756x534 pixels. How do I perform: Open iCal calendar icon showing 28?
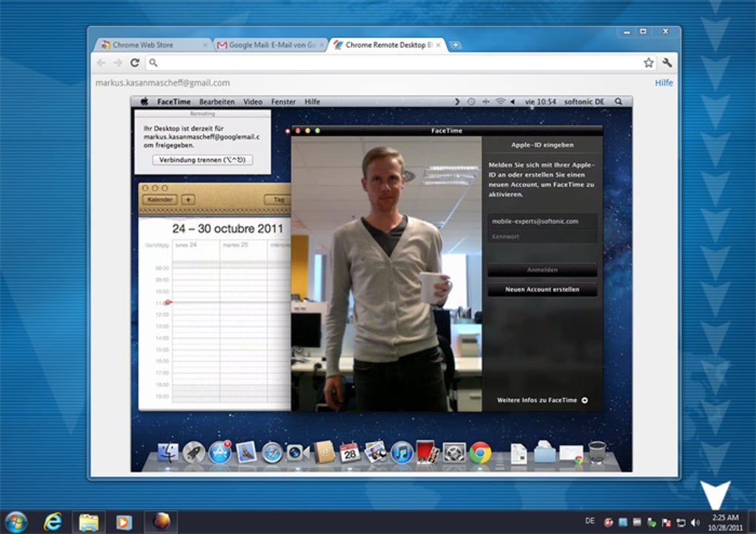pos(350,452)
